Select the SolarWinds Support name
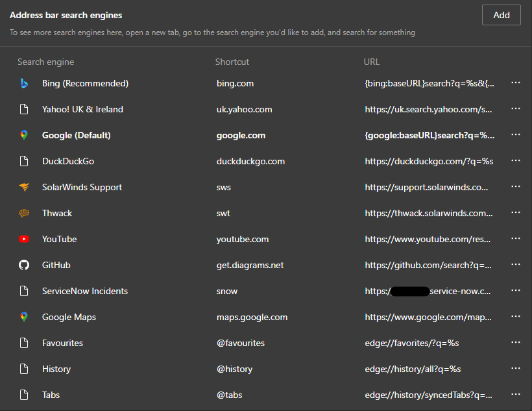Screen dimensions: 532x411 click(x=82, y=188)
